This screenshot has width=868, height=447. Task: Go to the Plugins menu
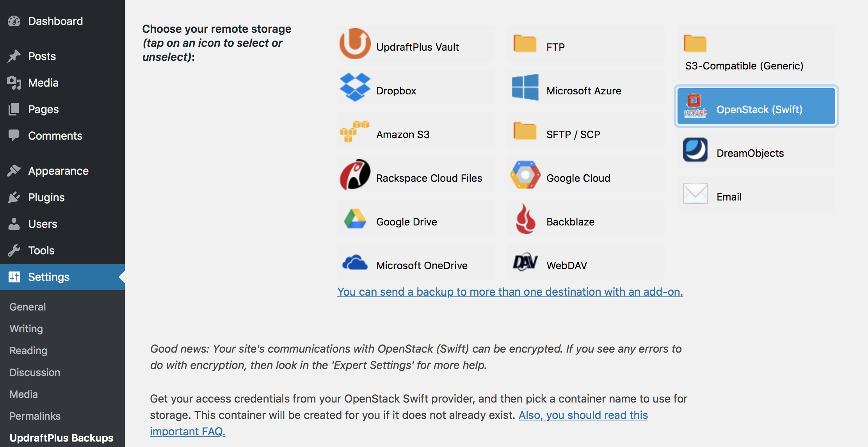click(62, 197)
